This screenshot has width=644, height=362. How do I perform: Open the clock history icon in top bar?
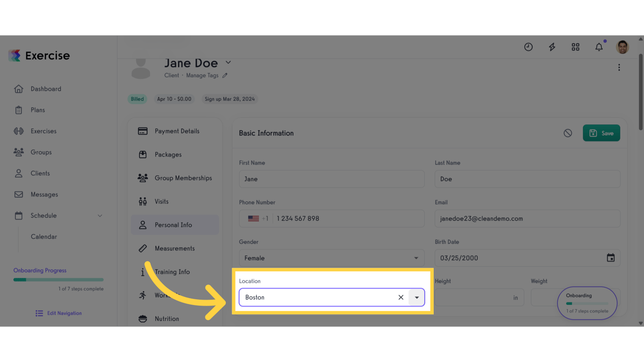pos(528,47)
